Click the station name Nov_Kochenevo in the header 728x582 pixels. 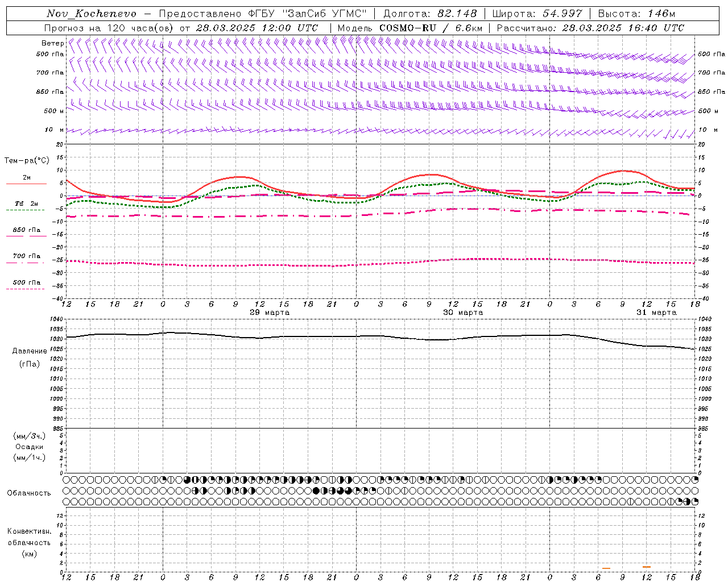click(91, 14)
